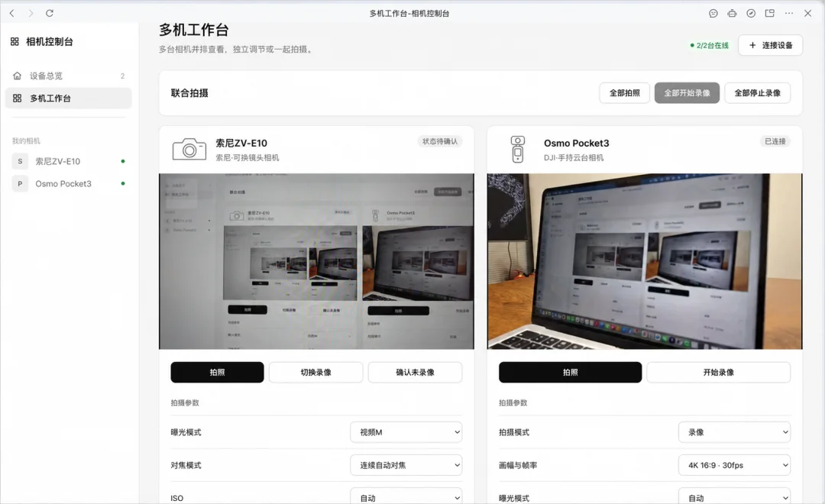Open the chat bubble icon in title bar

coord(713,13)
